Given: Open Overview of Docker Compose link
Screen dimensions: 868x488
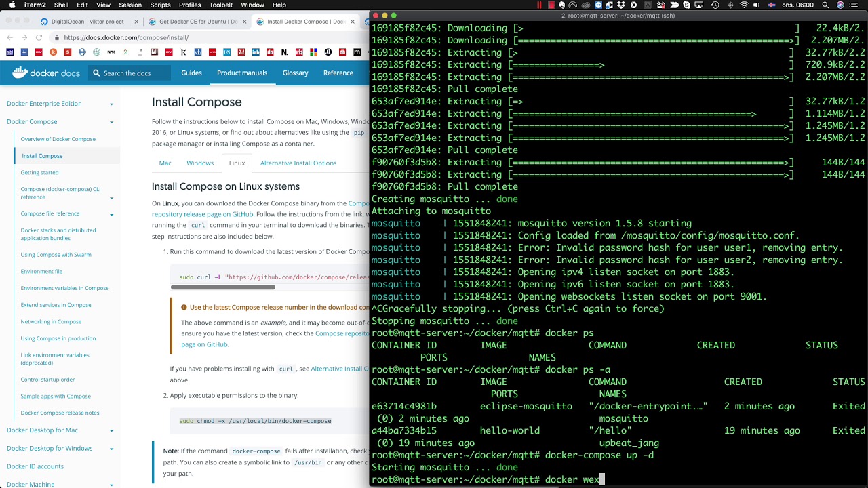Looking at the screenshot, I should (58, 139).
